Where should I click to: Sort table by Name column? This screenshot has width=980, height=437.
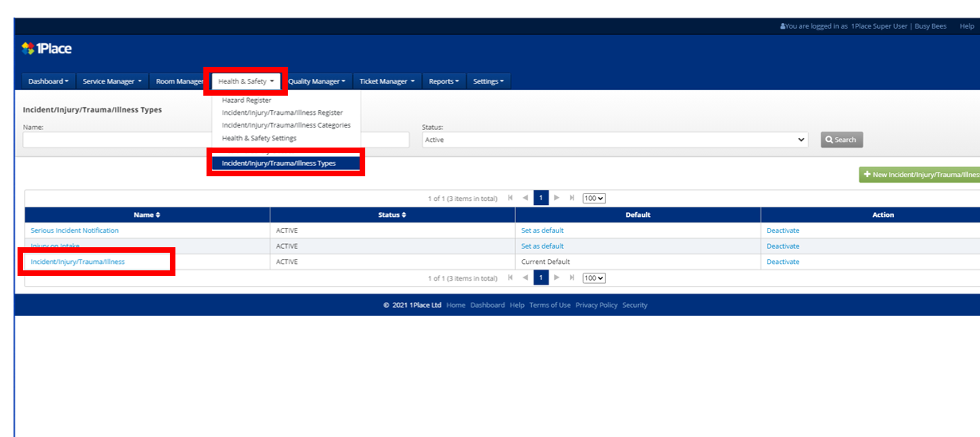coord(147,215)
